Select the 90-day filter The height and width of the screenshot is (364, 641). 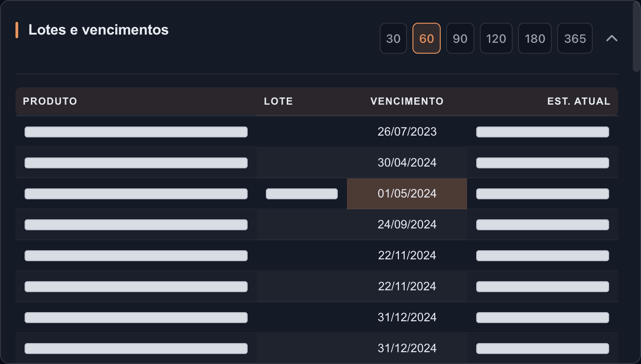[x=460, y=38]
